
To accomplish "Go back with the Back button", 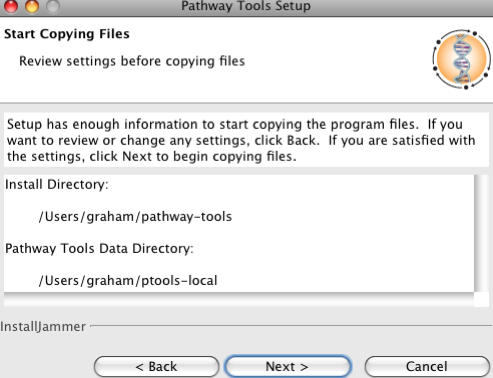I will pyautogui.click(x=156, y=366).
